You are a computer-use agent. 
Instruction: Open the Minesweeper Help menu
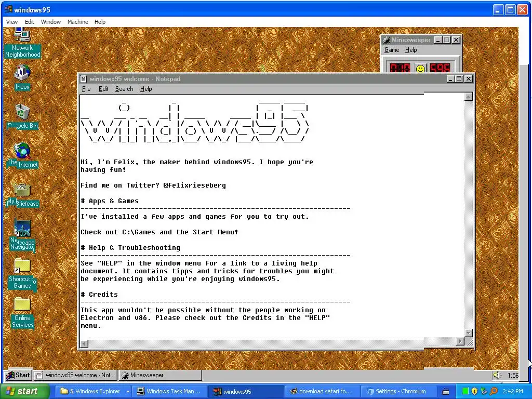[x=411, y=50]
